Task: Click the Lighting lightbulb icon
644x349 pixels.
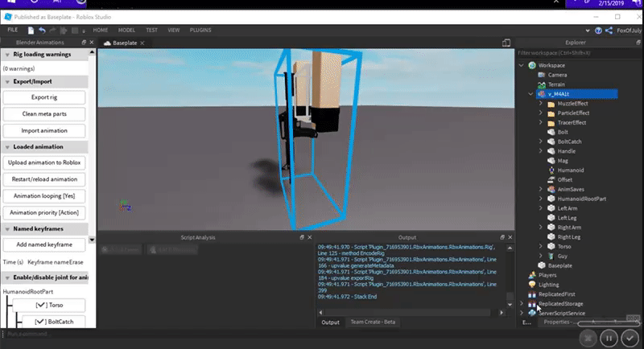Action: pos(532,285)
